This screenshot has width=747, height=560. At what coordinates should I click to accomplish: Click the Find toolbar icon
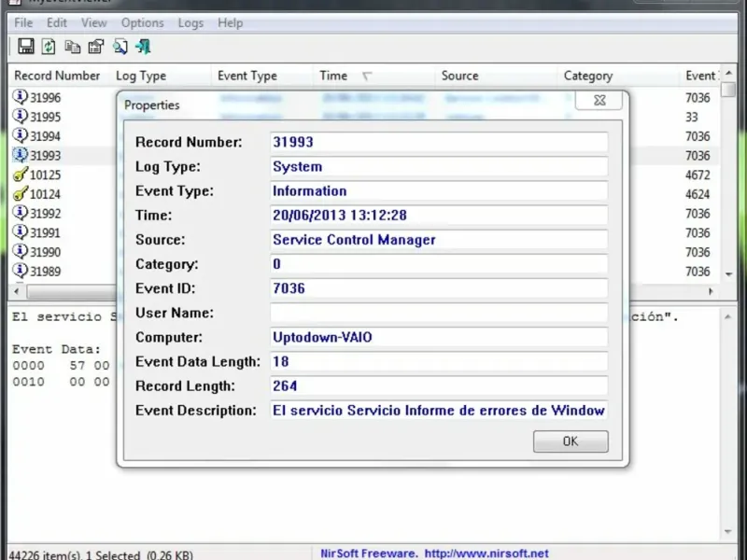point(120,47)
